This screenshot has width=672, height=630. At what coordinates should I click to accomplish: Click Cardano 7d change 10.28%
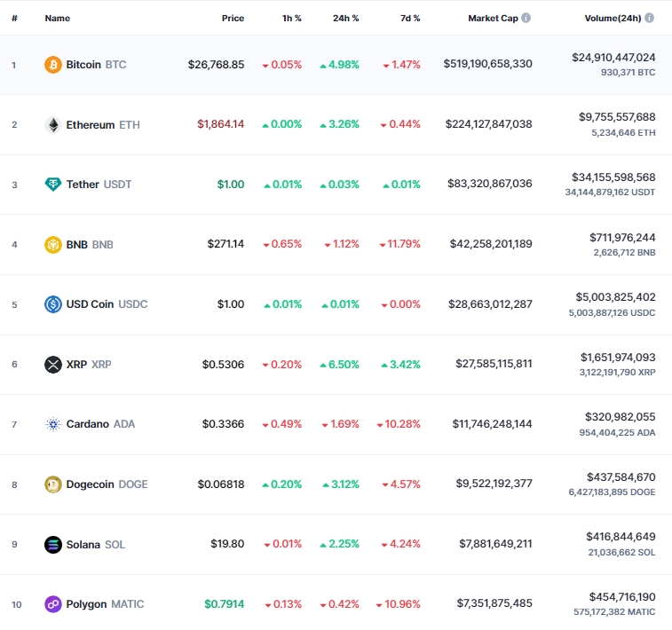399,424
